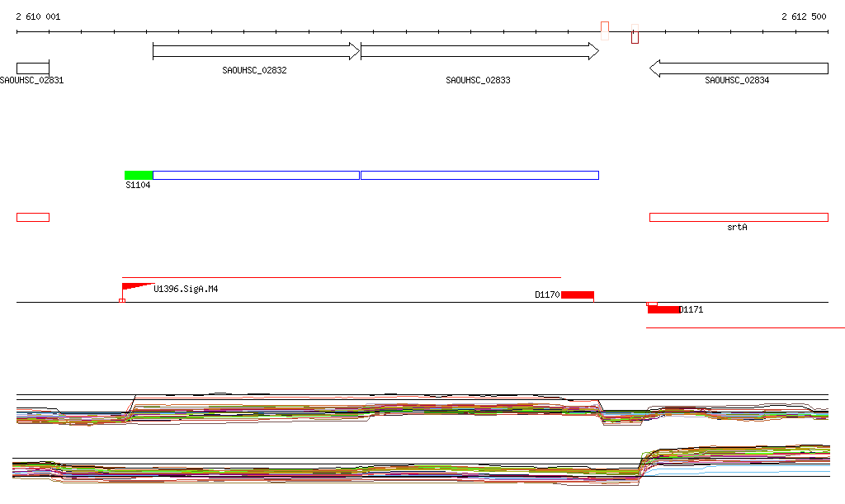Viewport: 845px width, 504px height.
Task: Click the srtA label
Action: pos(737,227)
